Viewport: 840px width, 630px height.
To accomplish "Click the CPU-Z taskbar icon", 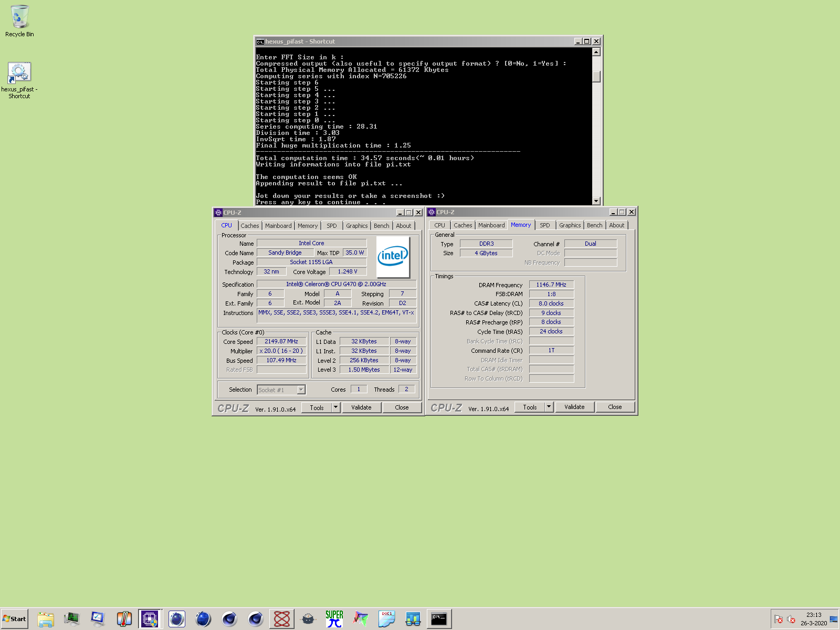I will (150, 619).
